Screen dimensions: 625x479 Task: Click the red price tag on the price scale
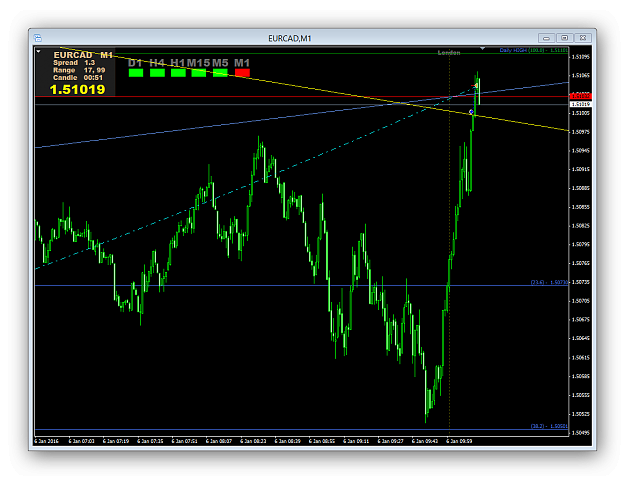click(x=580, y=96)
